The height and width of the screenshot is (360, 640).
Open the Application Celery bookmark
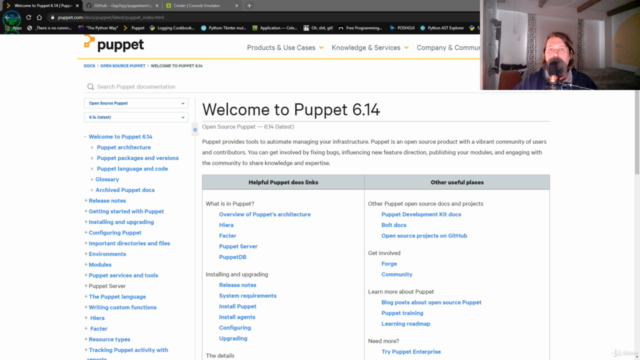pyautogui.click(x=274, y=28)
